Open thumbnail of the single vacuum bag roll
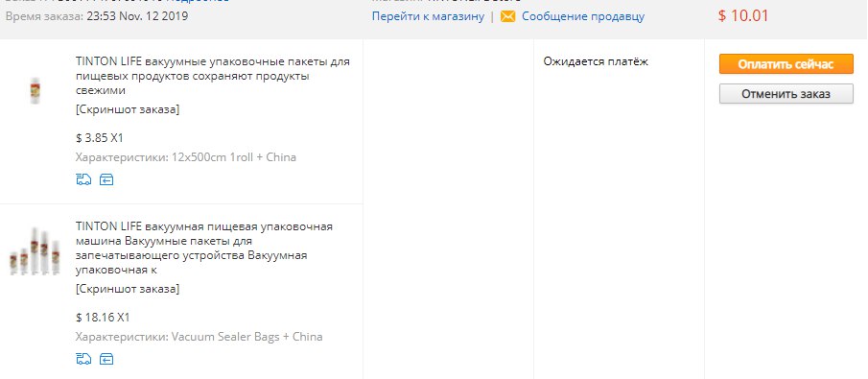 35,90
